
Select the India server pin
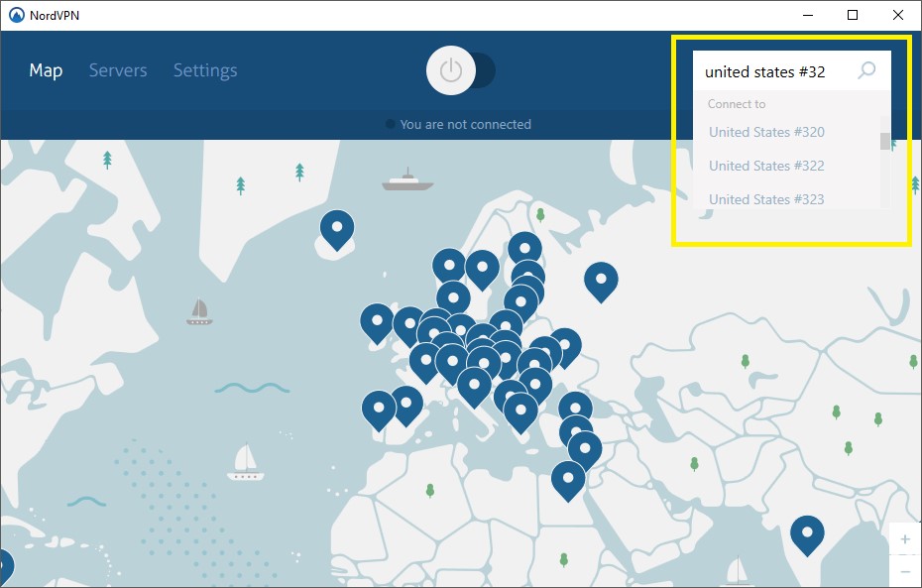[x=807, y=535]
